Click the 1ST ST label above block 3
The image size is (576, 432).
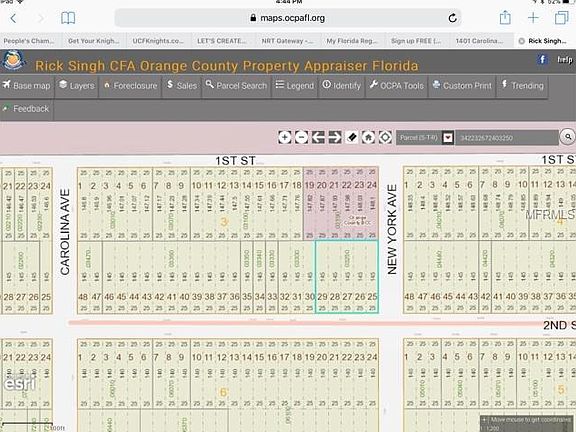point(235,161)
